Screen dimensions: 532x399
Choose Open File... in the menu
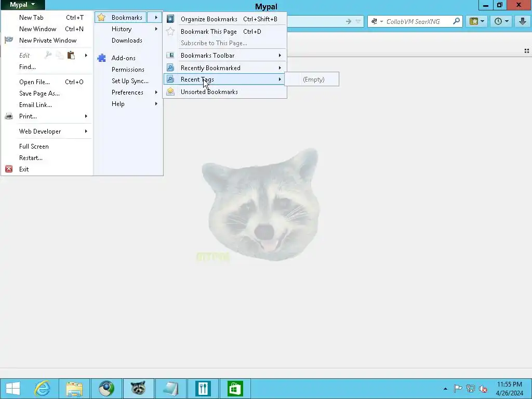point(47,82)
